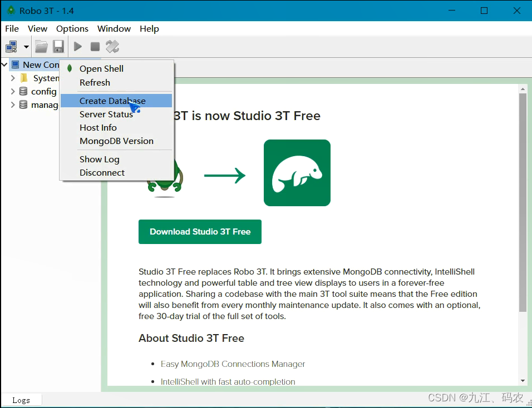
Task: Select Create Database in context menu
Action: tap(116, 101)
